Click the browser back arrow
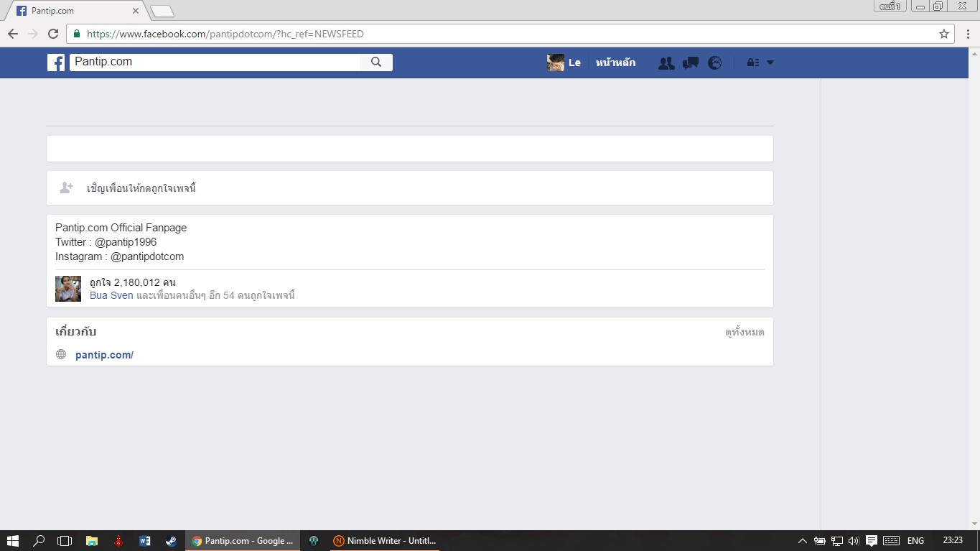This screenshot has width=980, height=551. 13,34
